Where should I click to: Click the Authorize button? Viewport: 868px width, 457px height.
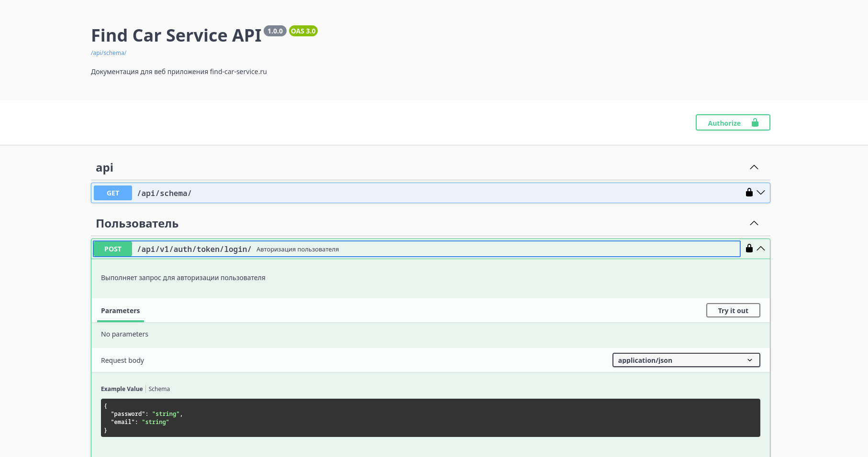tap(733, 122)
